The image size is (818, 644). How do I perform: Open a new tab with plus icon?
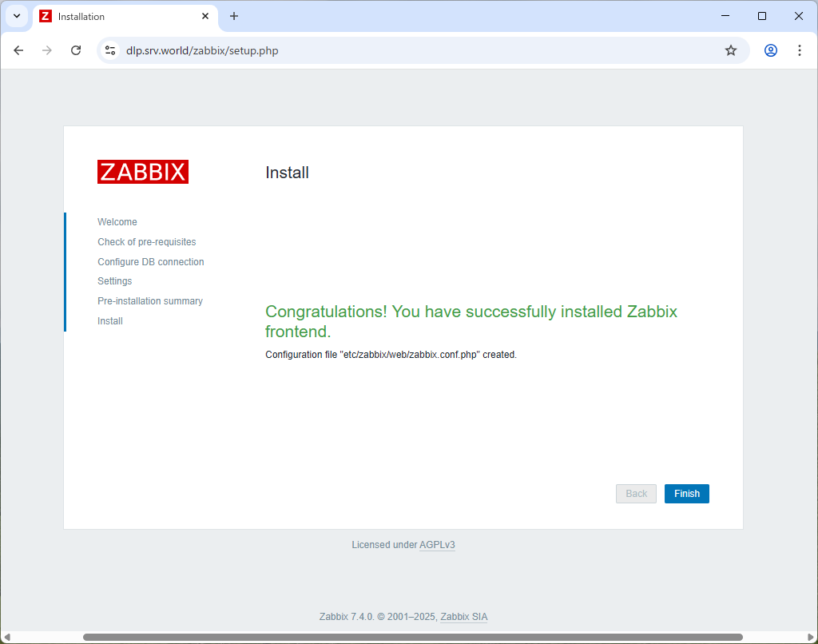pyautogui.click(x=234, y=16)
